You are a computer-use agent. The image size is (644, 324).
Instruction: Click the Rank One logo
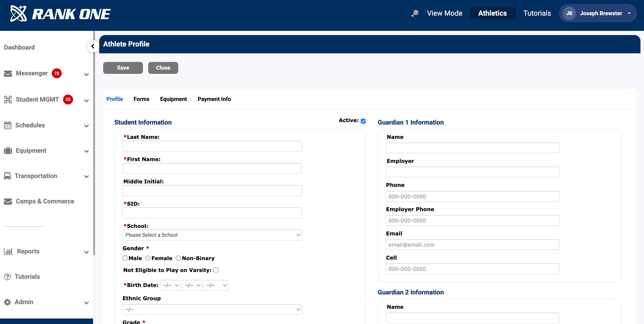click(x=60, y=13)
